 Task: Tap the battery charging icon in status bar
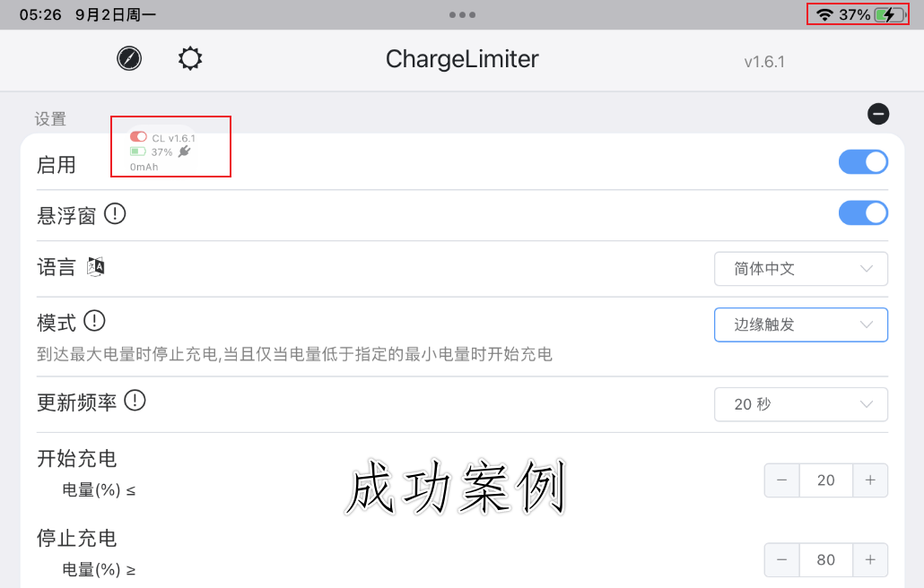(x=890, y=14)
